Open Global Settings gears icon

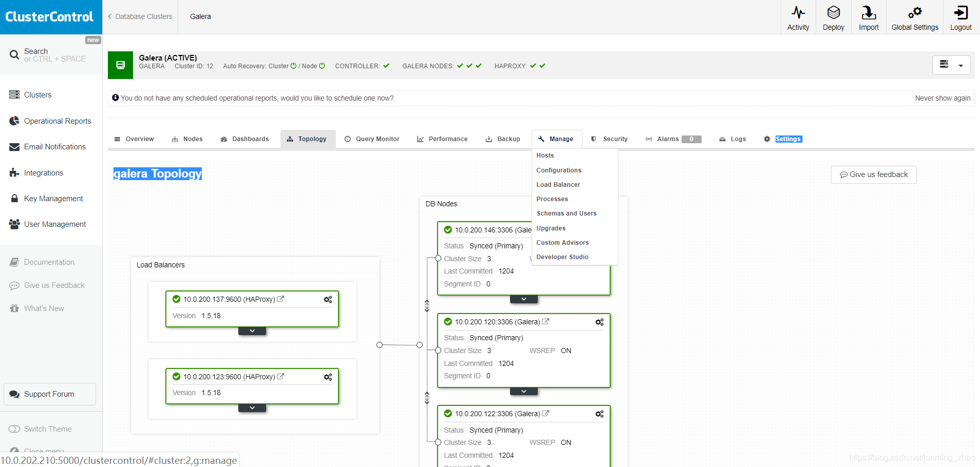pos(915,12)
